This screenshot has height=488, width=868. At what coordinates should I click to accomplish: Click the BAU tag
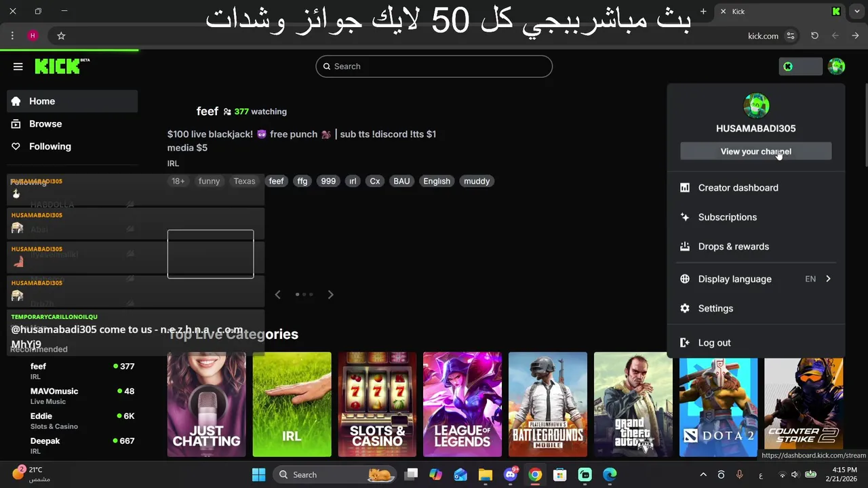point(401,181)
